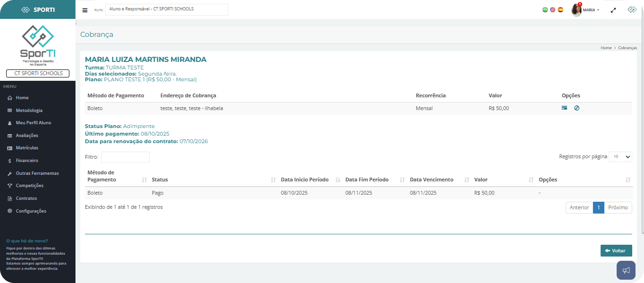Open the MARIA user profile dropdown
The image size is (644, 283).
tap(586, 10)
